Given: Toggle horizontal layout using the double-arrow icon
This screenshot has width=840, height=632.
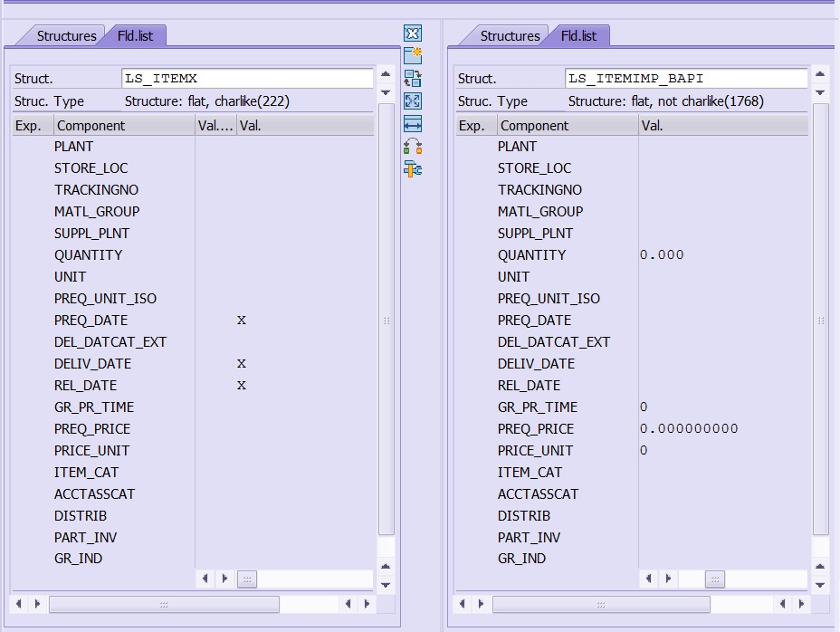Looking at the screenshot, I should [412, 123].
